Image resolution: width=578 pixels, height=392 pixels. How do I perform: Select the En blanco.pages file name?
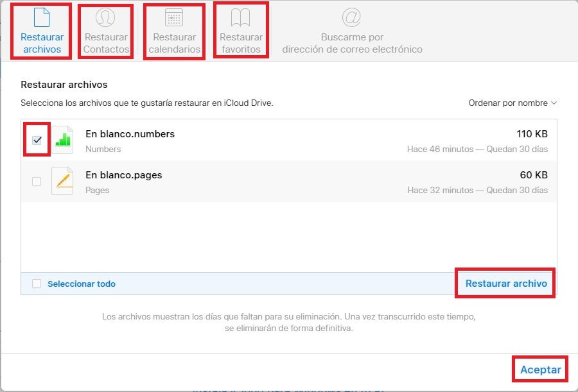click(124, 175)
